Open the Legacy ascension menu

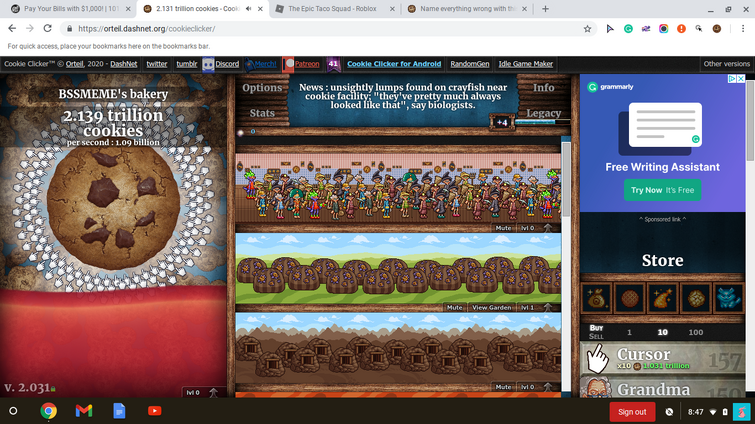pos(544,113)
